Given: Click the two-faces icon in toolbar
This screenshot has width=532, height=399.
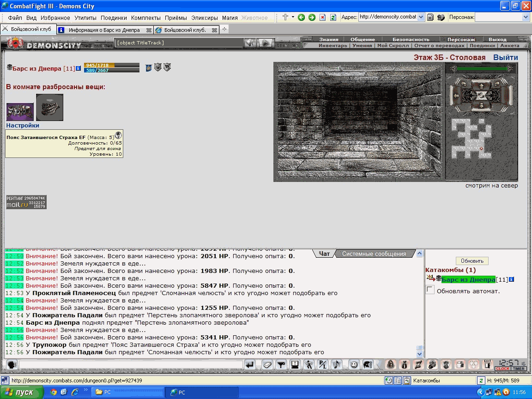Looking at the screenshot, I should [441, 17].
